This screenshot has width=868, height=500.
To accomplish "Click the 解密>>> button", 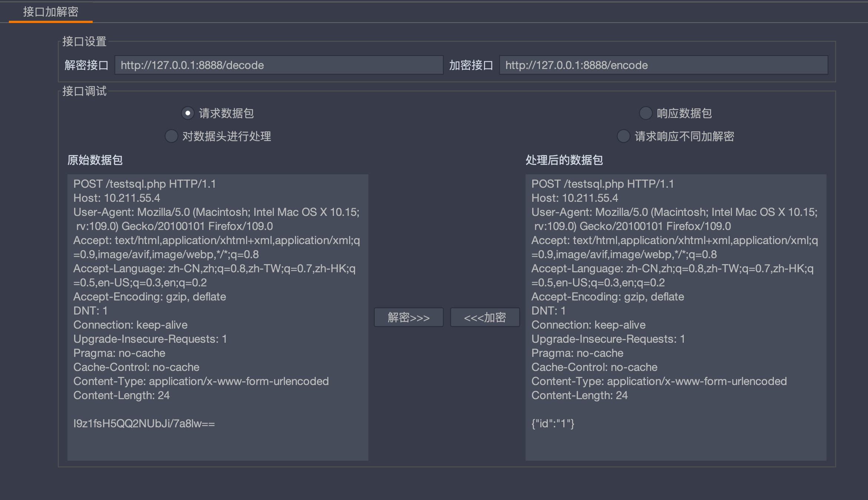I will point(408,317).
